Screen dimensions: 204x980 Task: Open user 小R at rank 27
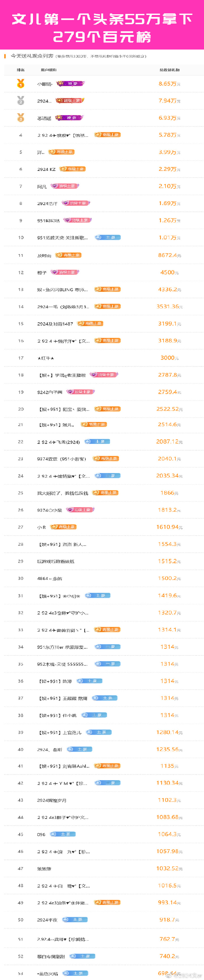click(41, 527)
